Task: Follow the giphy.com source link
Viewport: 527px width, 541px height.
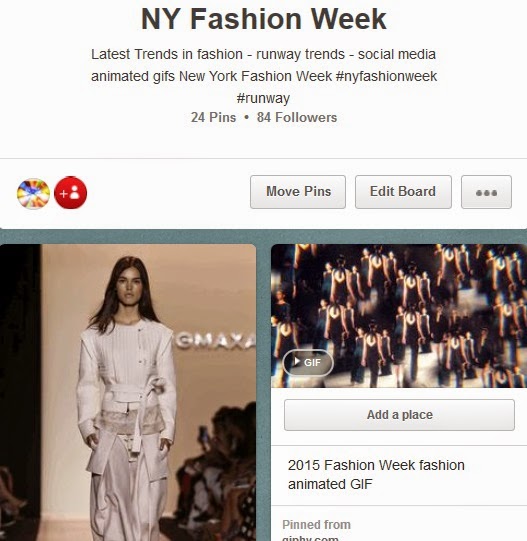Action: [310, 538]
